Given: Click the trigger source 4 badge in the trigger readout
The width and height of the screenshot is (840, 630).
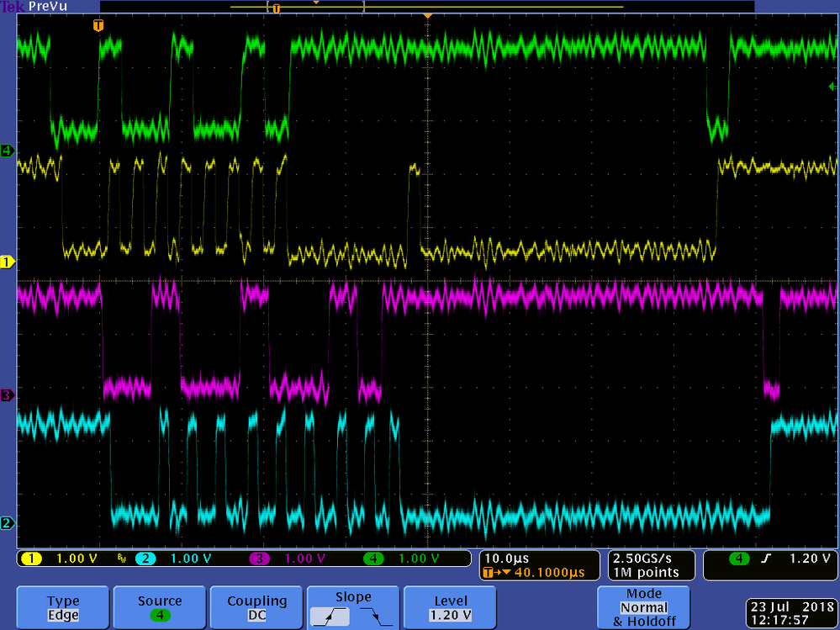Looking at the screenshot, I should point(739,559).
